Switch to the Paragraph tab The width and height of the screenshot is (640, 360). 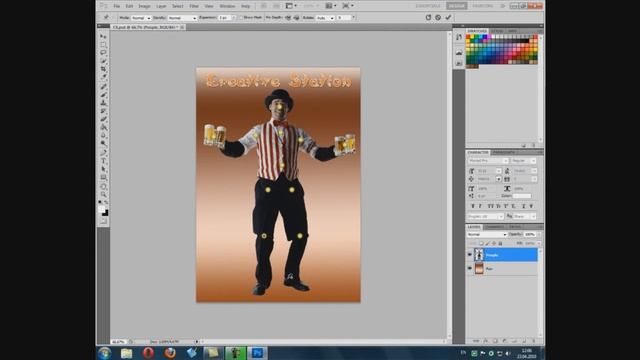(504, 153)
